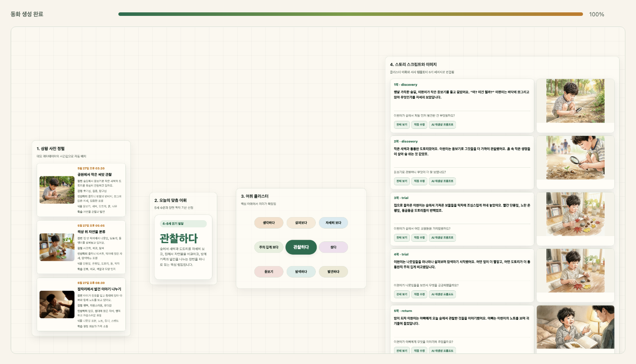
Task: Click 직접 수정 on page 4 trial card
Action: (419, 294)
